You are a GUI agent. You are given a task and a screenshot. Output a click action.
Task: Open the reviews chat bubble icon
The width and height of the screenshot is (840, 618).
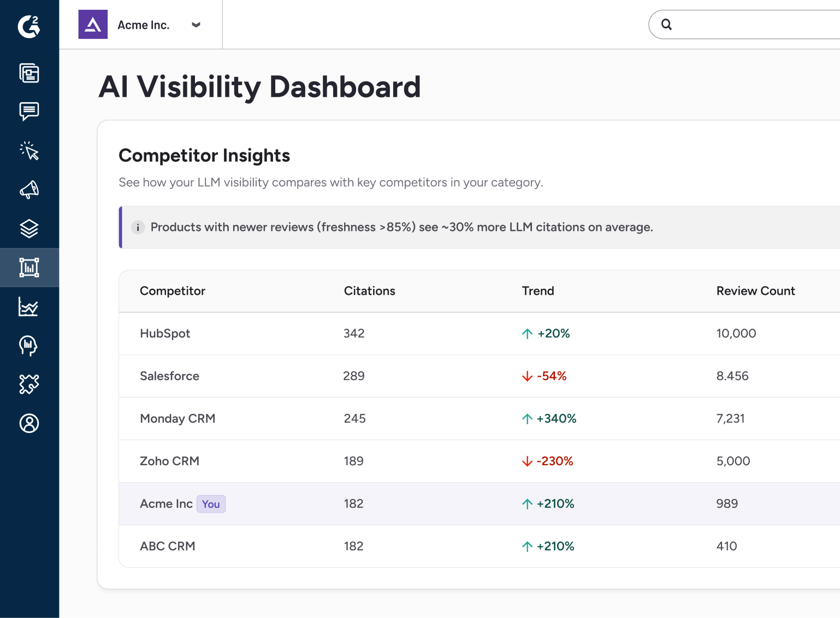click(x=29, y=111)
